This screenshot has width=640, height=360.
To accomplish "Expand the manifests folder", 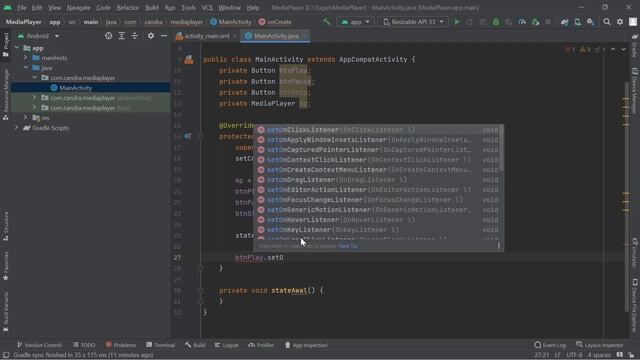I will [x=26, y=58].
